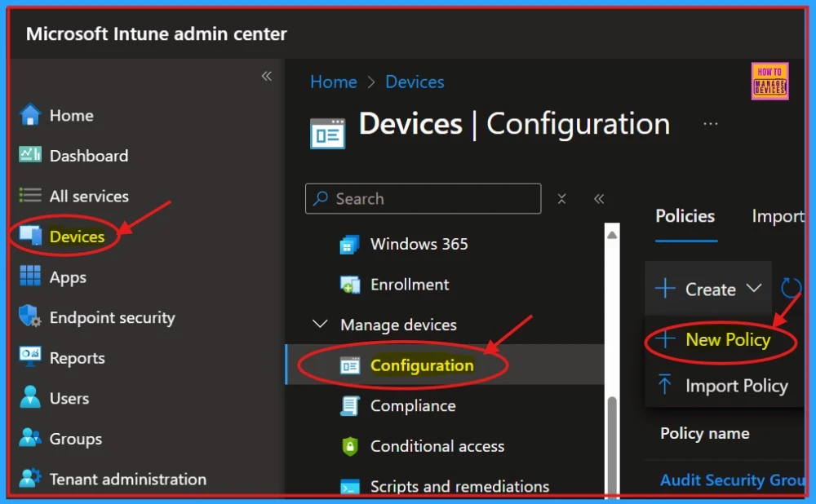Click the Configuration menu item icon

(350, 365)
